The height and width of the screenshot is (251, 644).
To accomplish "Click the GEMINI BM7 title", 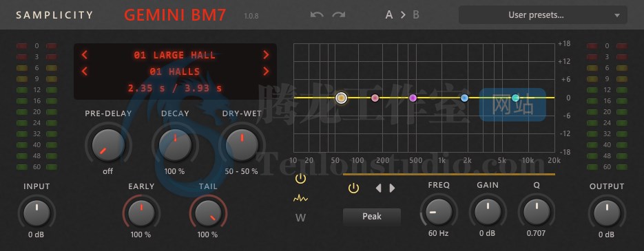I will [x=175, y=15].
